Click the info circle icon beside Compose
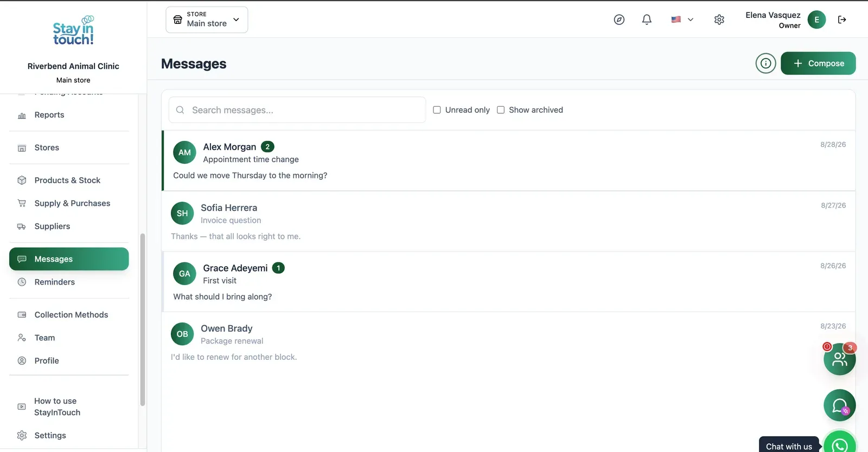Image resolution: width=868 pixels, height=452 pixels. point(765,63)
